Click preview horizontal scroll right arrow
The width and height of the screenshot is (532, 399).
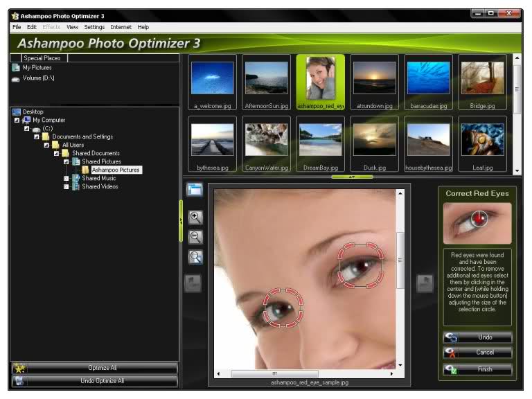coord(391,373)
